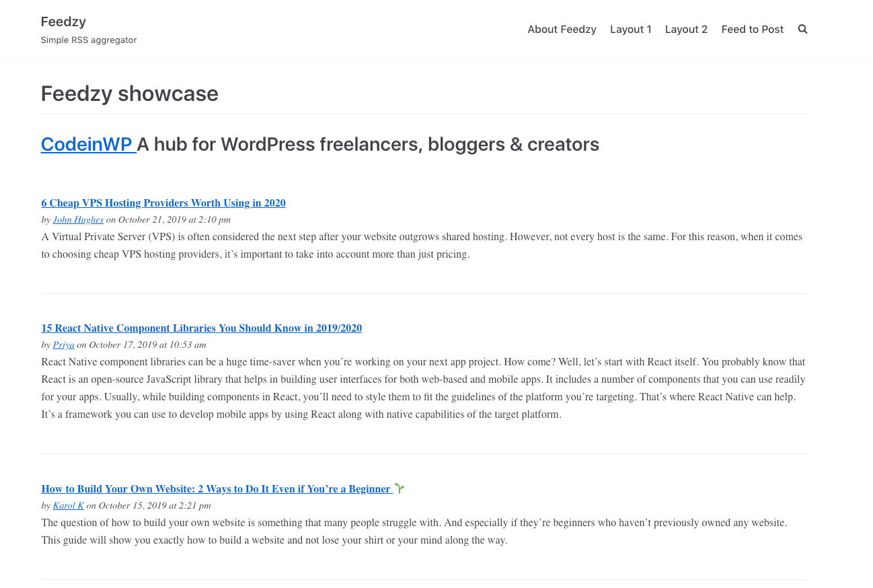Click the WordPress freelancers hub heading text
The height and width of the screenshot is (588, 873).
(x=368, y=144)
